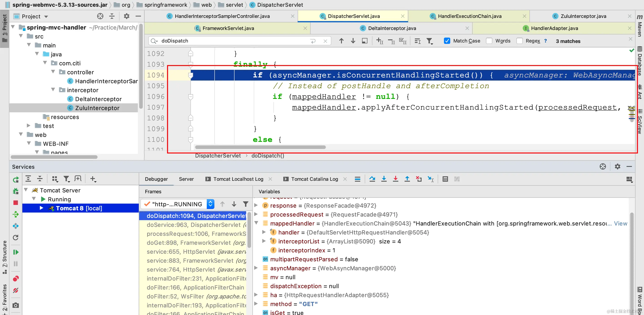
Task: Expand the test folder
Action: [x=28, y=126]
